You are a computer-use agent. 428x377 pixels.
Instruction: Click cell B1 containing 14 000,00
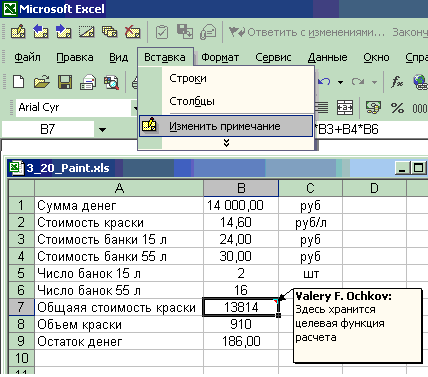click(x=241, y=205)
